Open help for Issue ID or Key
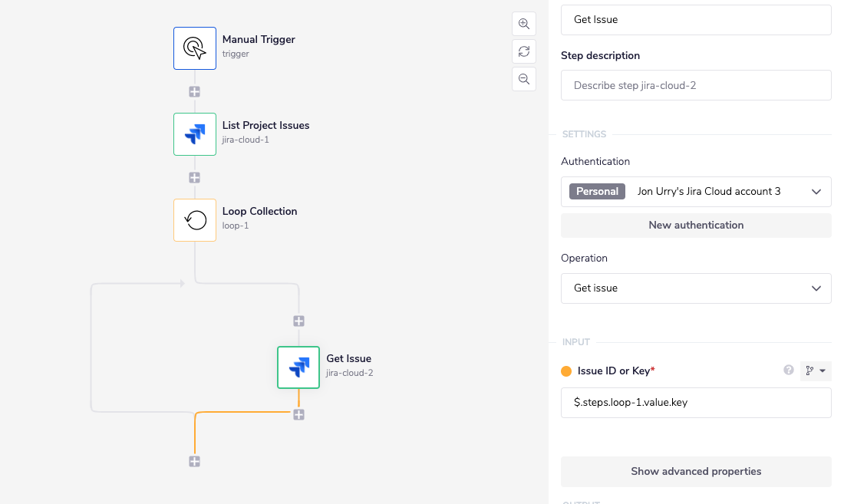This screenshot has width=844, height=504. click(788, 371)
